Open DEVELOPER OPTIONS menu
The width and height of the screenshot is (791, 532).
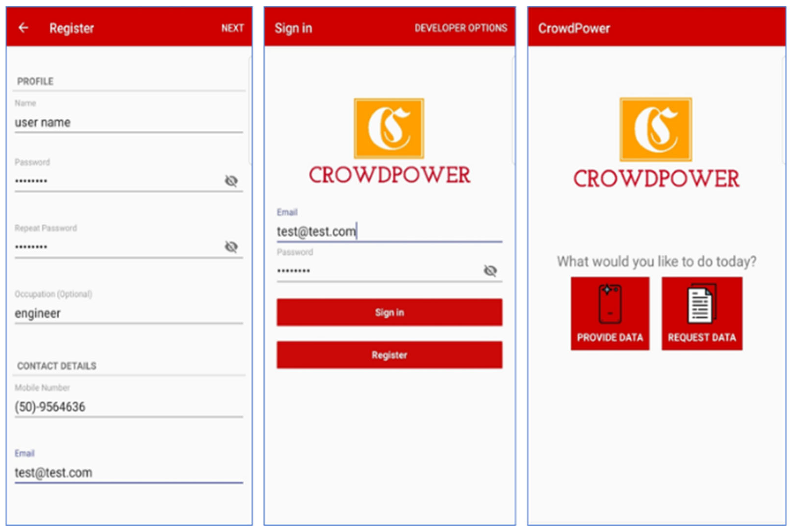click(461, 28)
